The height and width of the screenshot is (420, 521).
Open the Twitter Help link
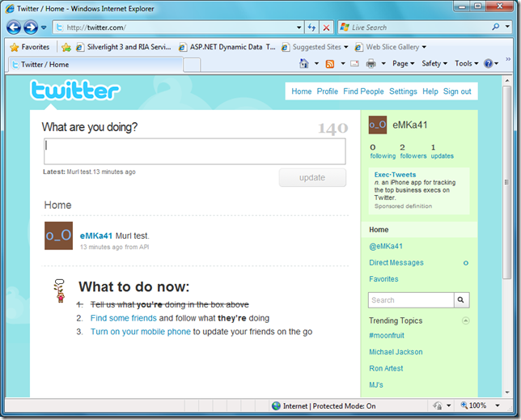pos(430,91)
